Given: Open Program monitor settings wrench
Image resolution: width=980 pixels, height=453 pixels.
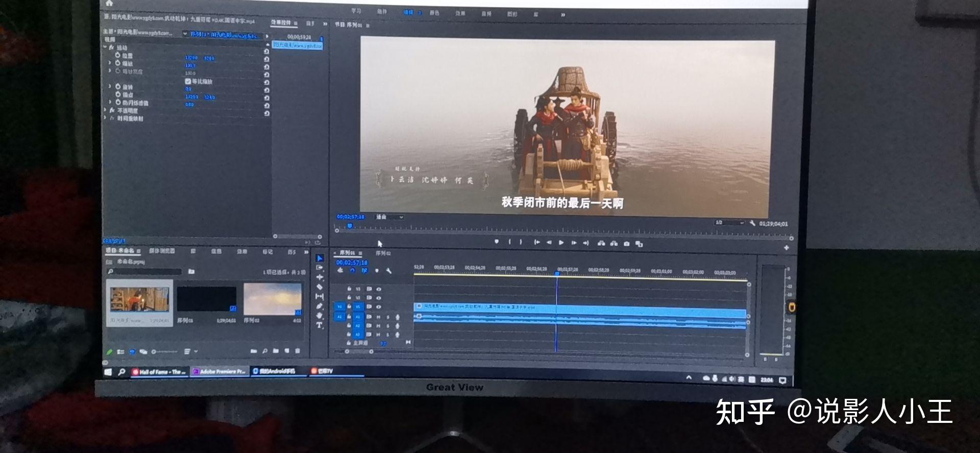Looking at the screenshot, I should coord(752,223).
